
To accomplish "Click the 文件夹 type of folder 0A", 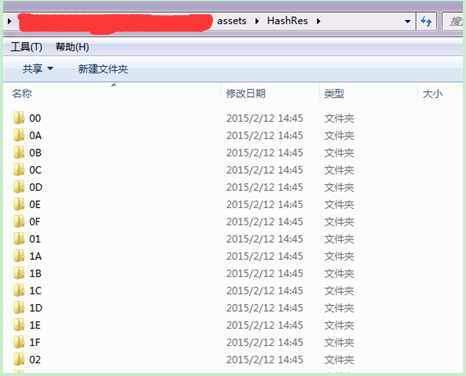I will pos(339,135).
